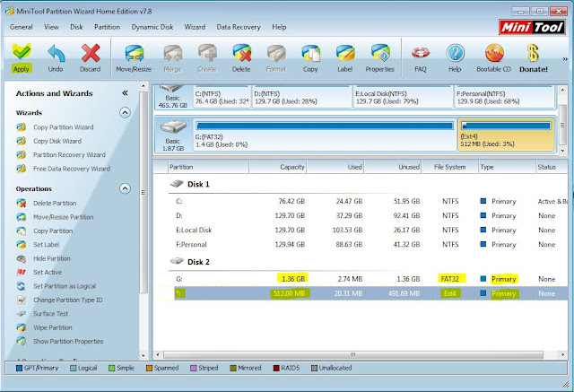Screen dimensions: 574x392
Task: Open the Dynamic Disk menu
Action: [152, 27]
